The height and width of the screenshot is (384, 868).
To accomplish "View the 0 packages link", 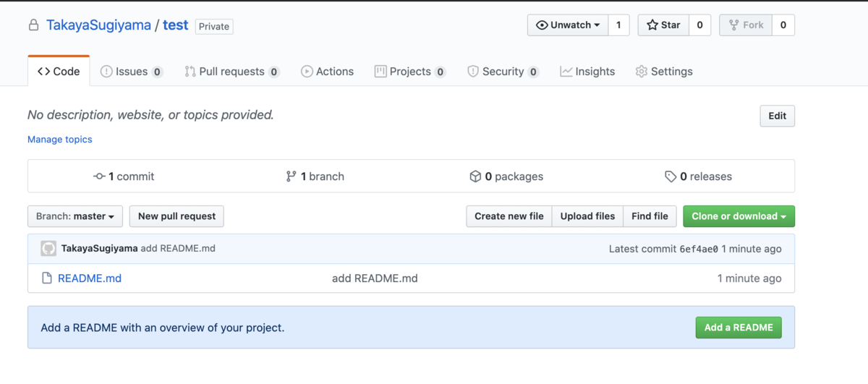I will point(506,176).
